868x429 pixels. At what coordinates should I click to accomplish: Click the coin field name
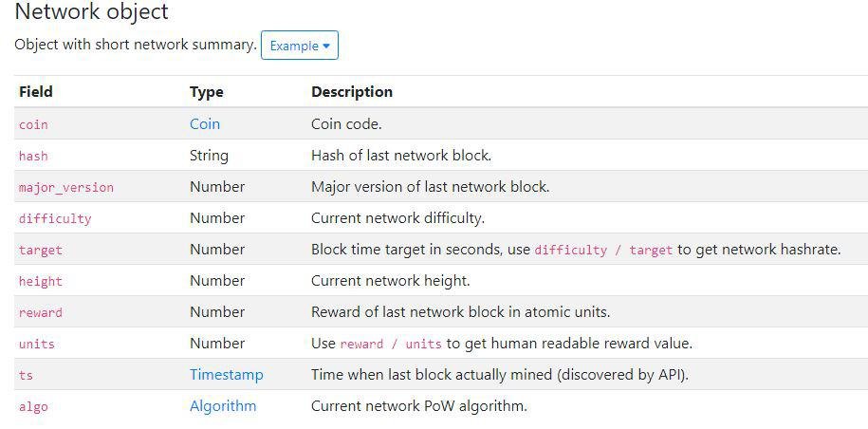point(33,124)
